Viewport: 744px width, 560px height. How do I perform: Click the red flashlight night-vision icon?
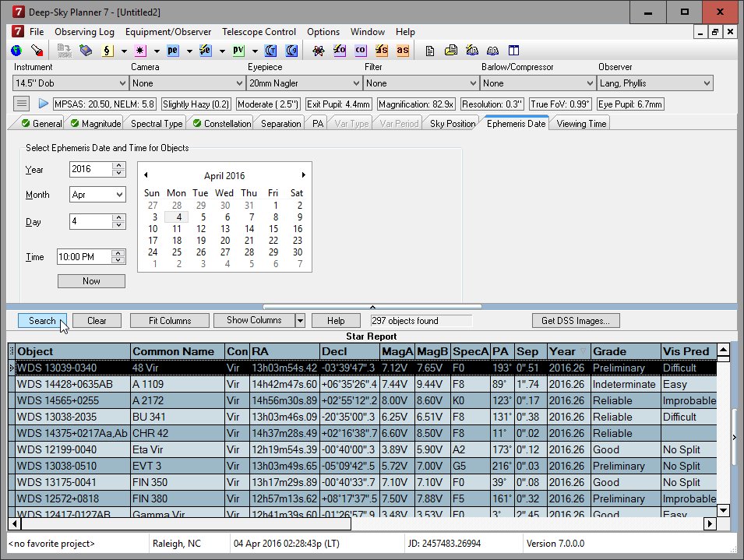[36, 51]
